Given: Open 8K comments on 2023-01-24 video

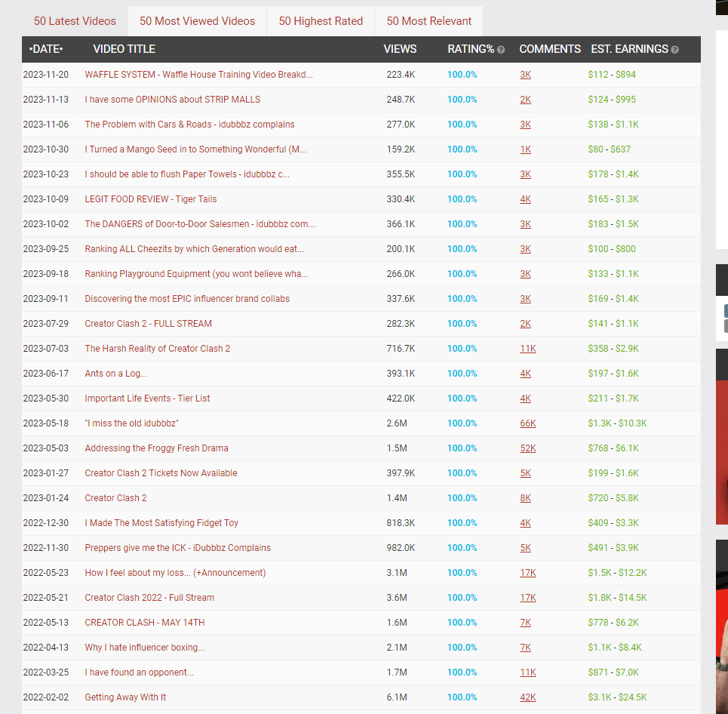Looking at the screenshot, I should 525,498.
